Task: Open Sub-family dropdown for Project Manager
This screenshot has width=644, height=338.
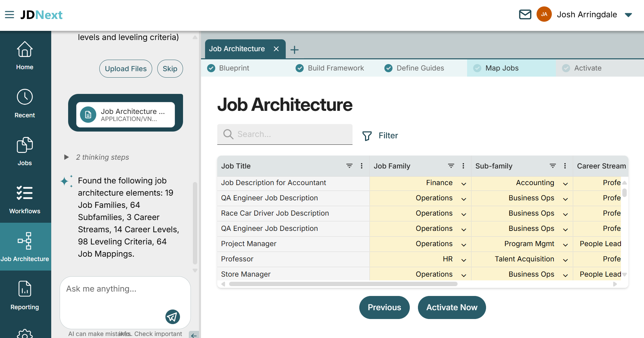Action: (565, 244)
